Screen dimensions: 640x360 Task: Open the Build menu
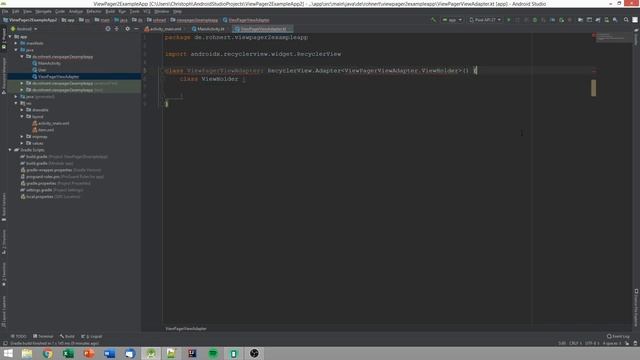[x=110, y=11]
